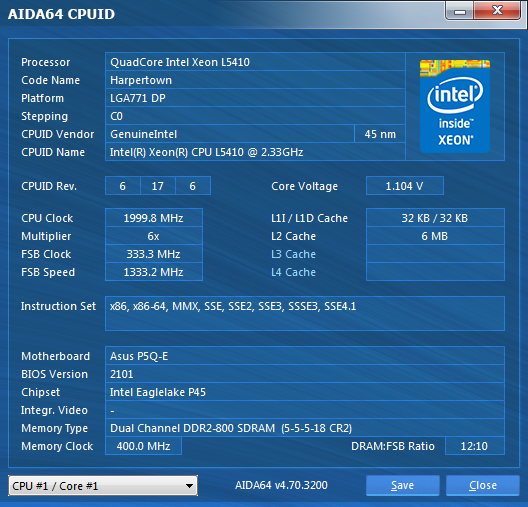Click the 'C0' stepping value
This screenshot has height=507, width=528.
[x=255, y=116]
